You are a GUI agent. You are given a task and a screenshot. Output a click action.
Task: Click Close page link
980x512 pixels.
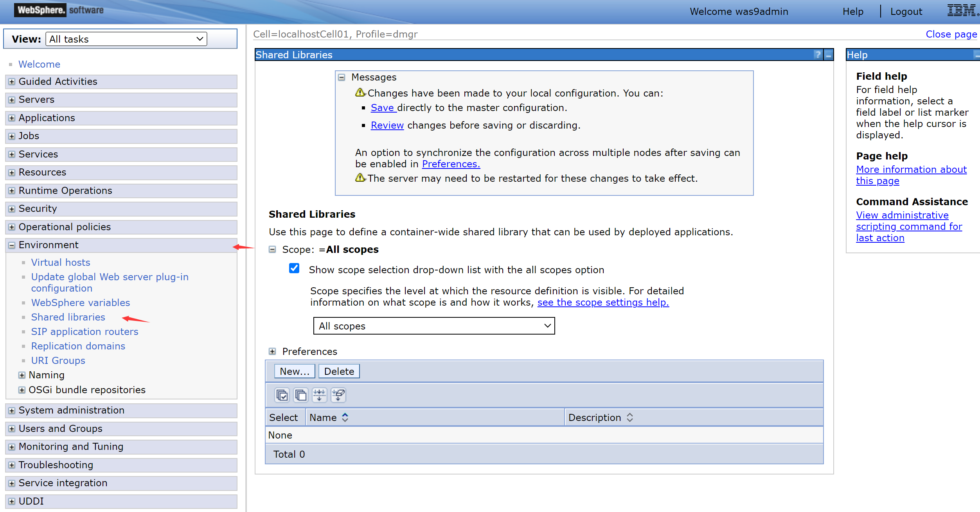(951, 34)
